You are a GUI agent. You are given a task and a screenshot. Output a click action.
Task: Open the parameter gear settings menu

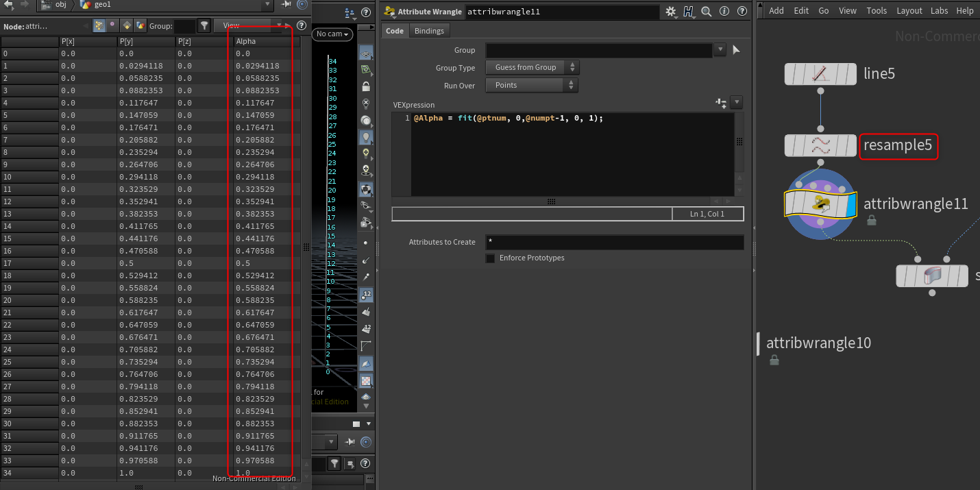pos(670,12)
